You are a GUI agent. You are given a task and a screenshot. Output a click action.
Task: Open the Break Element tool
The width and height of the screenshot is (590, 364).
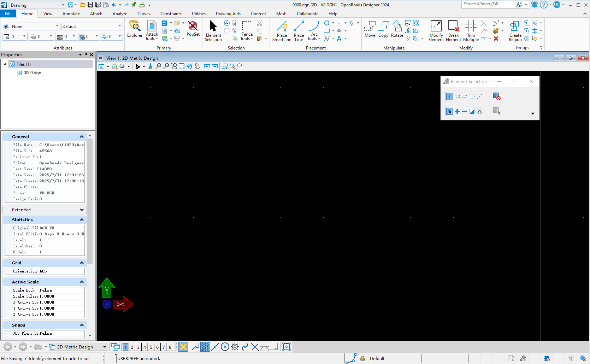[x=453, y=31]
